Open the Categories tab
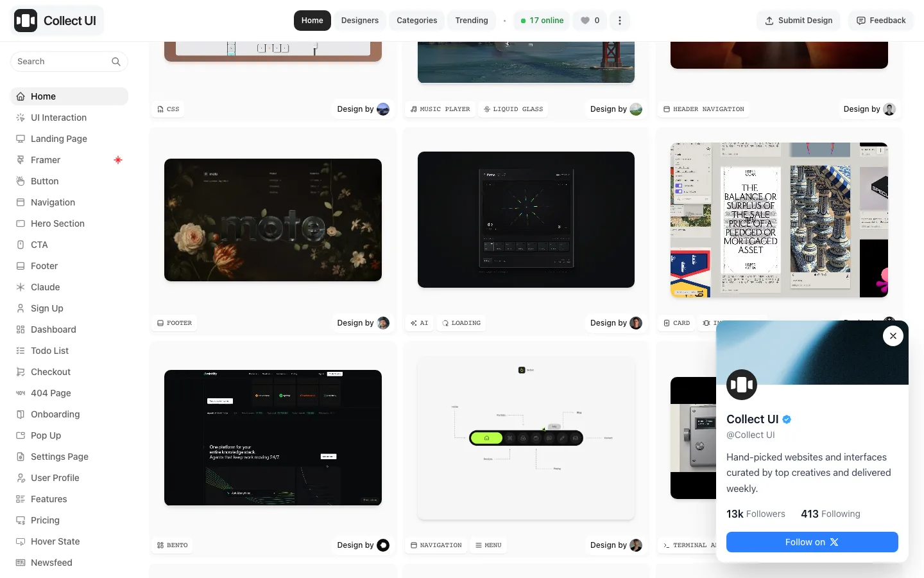924x578 pixels. coord(417,21)
